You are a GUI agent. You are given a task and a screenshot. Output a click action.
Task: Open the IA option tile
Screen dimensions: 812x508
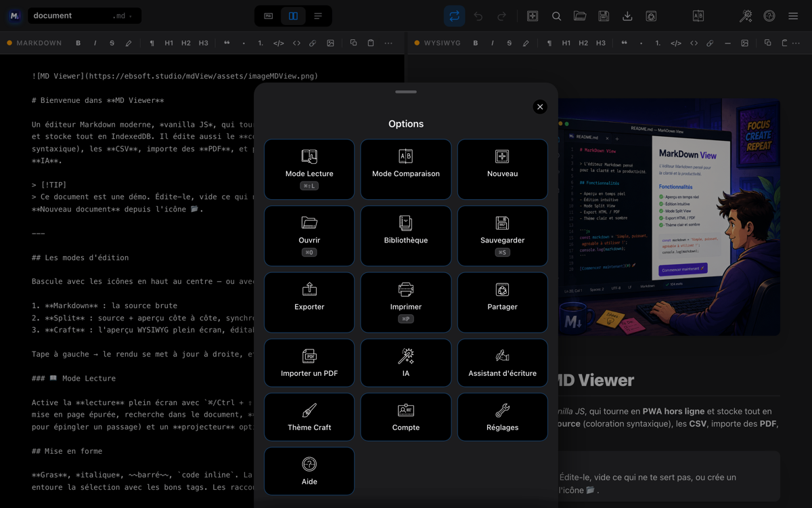(x=406, y=363)
